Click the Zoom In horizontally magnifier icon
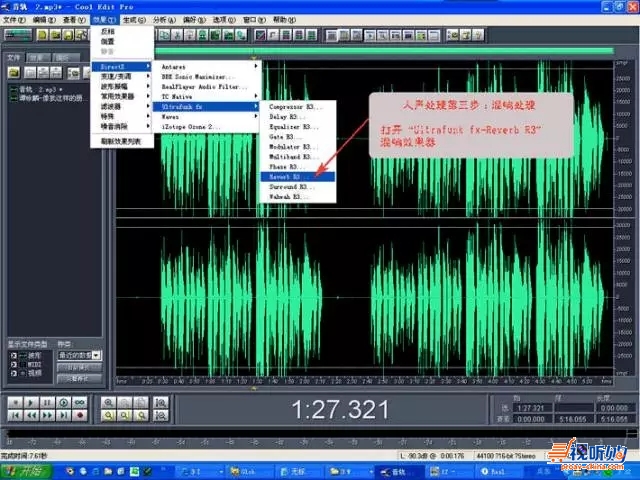 coord(109,402)
